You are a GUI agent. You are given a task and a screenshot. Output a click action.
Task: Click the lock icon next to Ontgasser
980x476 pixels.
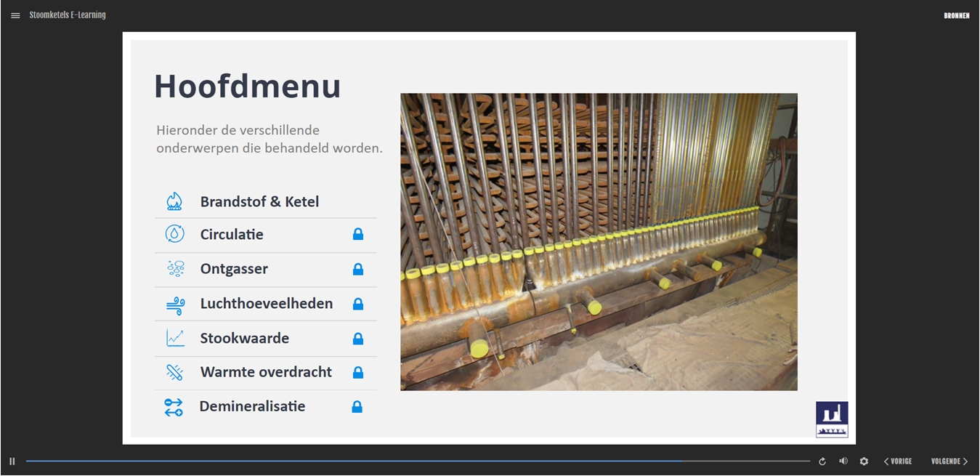pyautogui.click(x=357, y=269)
